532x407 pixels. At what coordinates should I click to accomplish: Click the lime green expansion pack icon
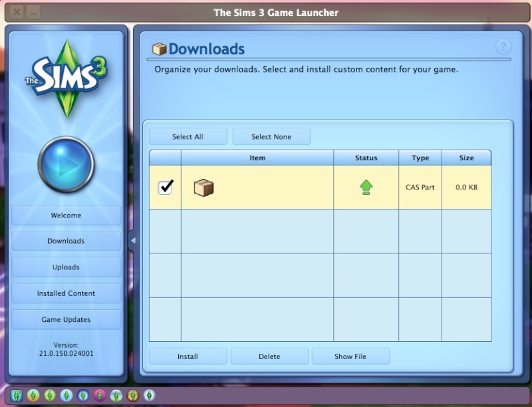49,395
